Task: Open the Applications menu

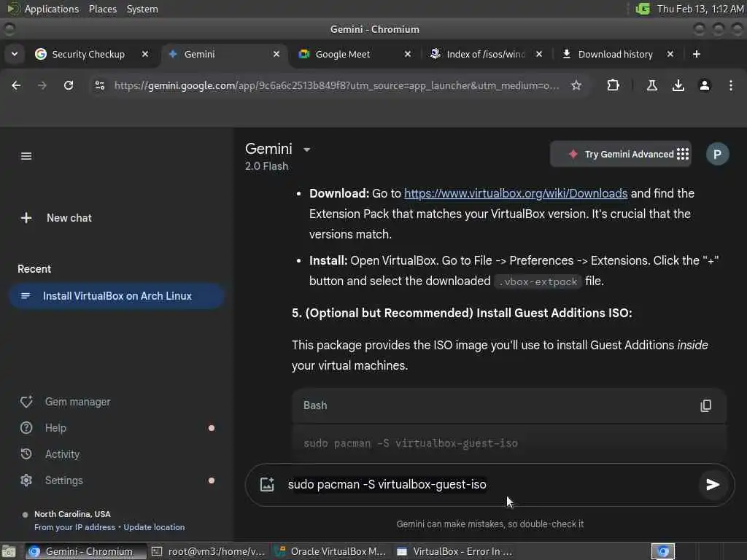Action: click(43, 9)
